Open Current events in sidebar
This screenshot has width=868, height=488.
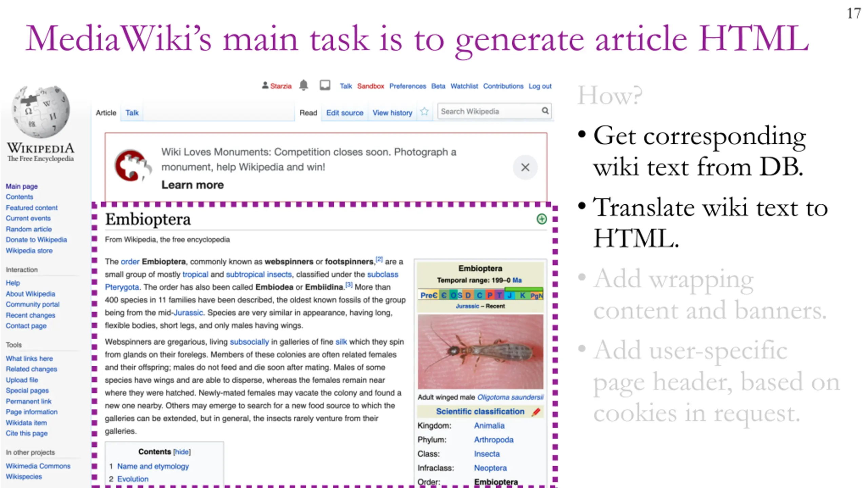click(28, 218)
